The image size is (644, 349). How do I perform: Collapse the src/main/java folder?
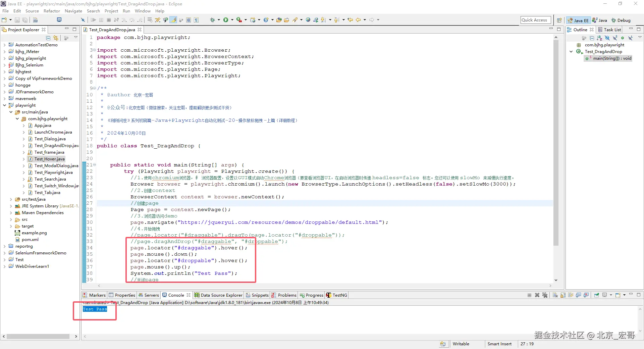11,112
